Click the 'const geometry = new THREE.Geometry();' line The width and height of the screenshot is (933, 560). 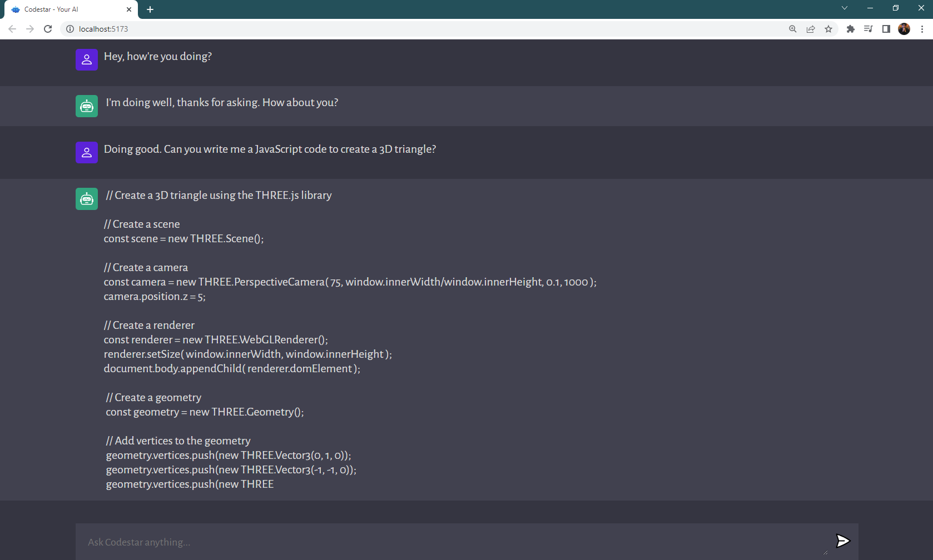click(205, 412)
